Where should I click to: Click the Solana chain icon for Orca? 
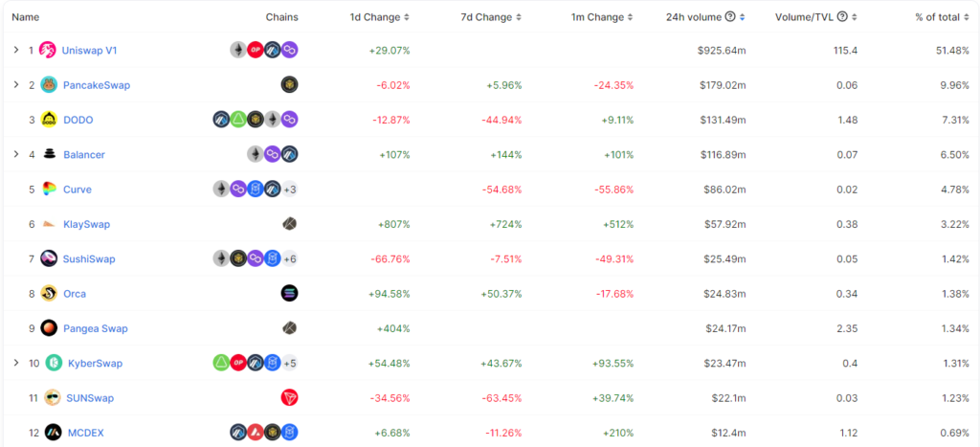289,293
